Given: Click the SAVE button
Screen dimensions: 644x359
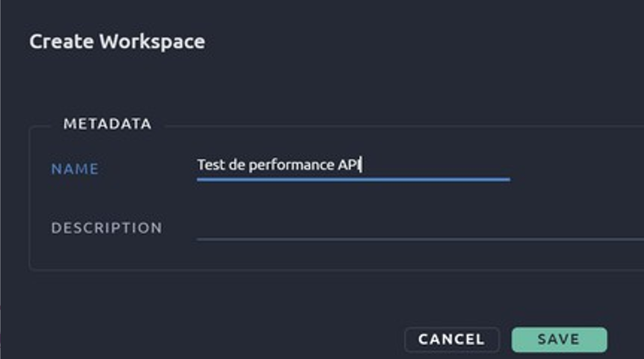Looking at the screenshot, I should point(559,340).
